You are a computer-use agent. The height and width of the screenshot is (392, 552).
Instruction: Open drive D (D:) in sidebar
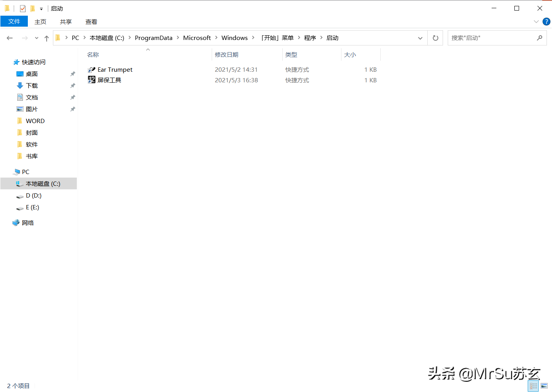(x=33, y=195)
